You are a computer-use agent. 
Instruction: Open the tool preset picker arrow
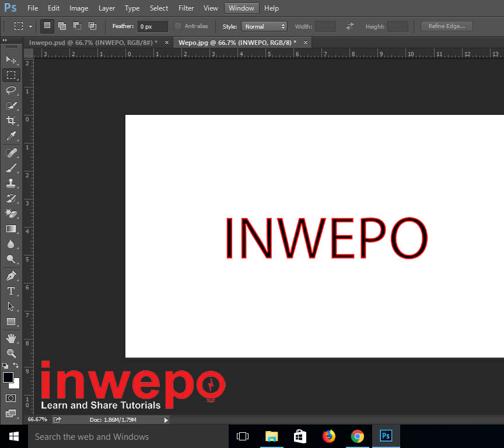tap(30, 26)
